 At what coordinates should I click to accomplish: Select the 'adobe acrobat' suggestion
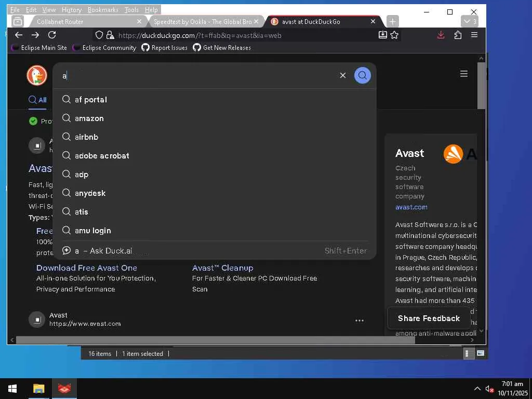[215, 155]
